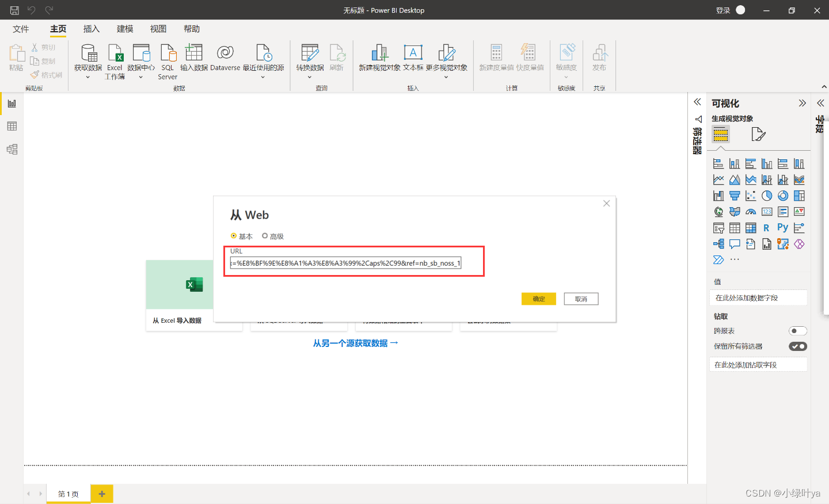829x504 pixels.
Task: Choose the matrix visual
Action: click(x=751, y=228)
